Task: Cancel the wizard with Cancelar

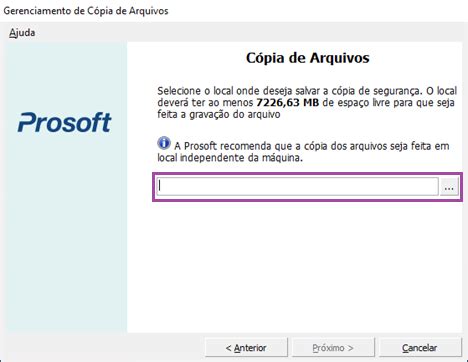Action: (x=420, y=348)
